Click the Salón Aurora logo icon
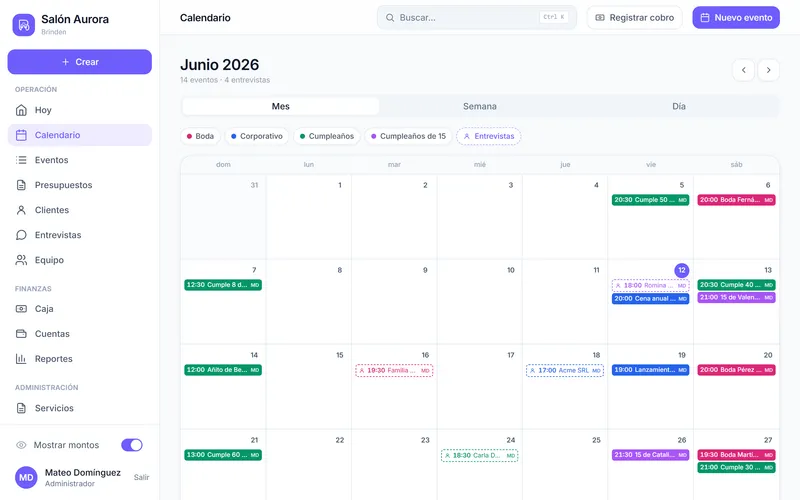Image resolution: width=800 pixels, height=500 pixels. (x=23, y=24)
